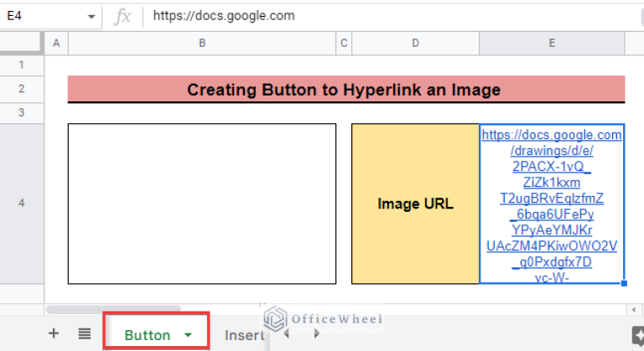Switch to the Insert sheet tab
This screenshot has height=351, width=644.
click(x=244, y=335)
